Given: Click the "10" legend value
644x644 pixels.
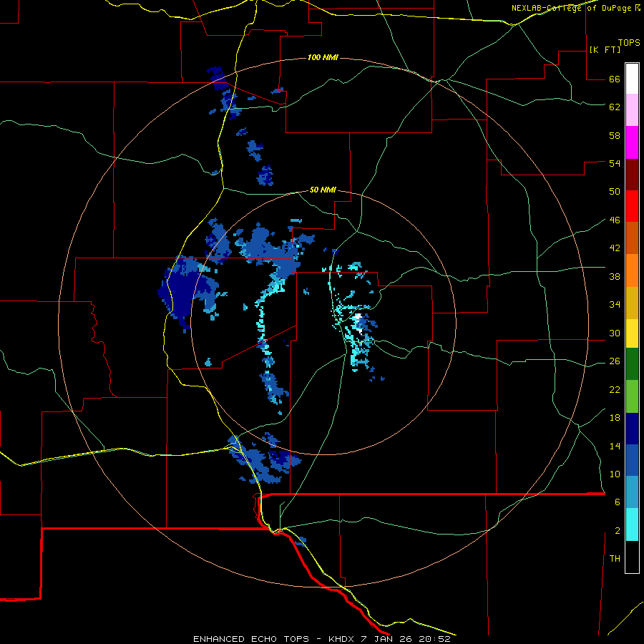Looking at the screenshot, I should coord(615,474).
